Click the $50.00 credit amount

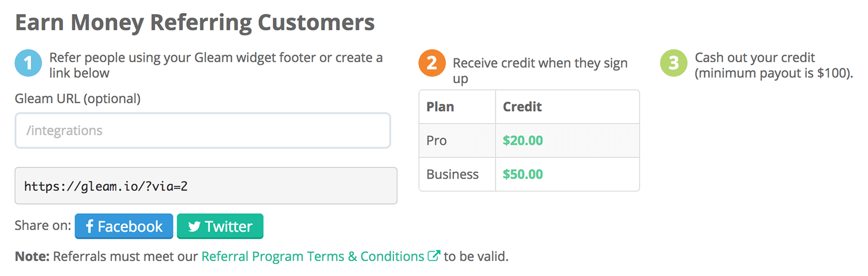(523, 174)
